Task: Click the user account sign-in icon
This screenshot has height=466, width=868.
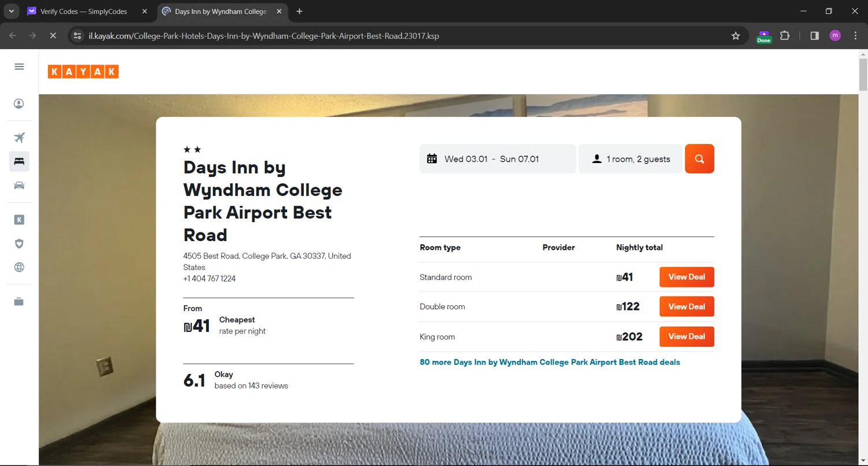Action: pos(19,103)
